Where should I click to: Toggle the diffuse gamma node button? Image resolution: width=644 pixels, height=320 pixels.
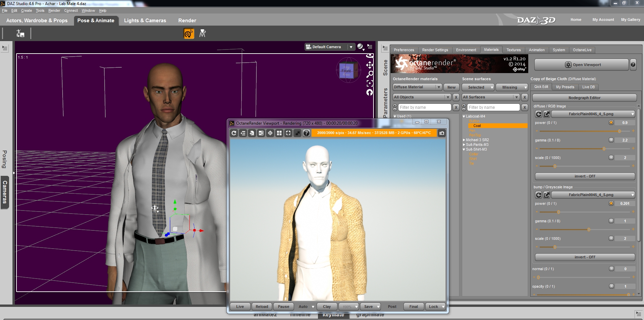coord(611,140)
